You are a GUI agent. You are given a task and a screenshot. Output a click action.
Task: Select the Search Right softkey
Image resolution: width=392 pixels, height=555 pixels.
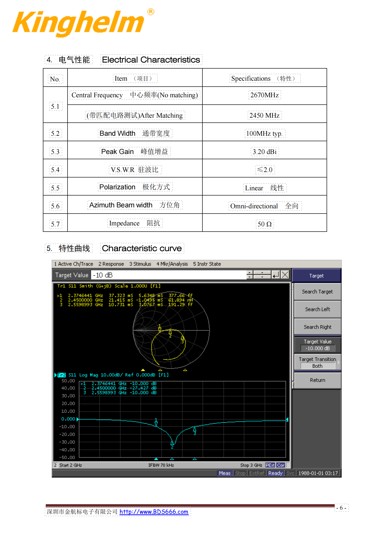(x=317, y=327)
